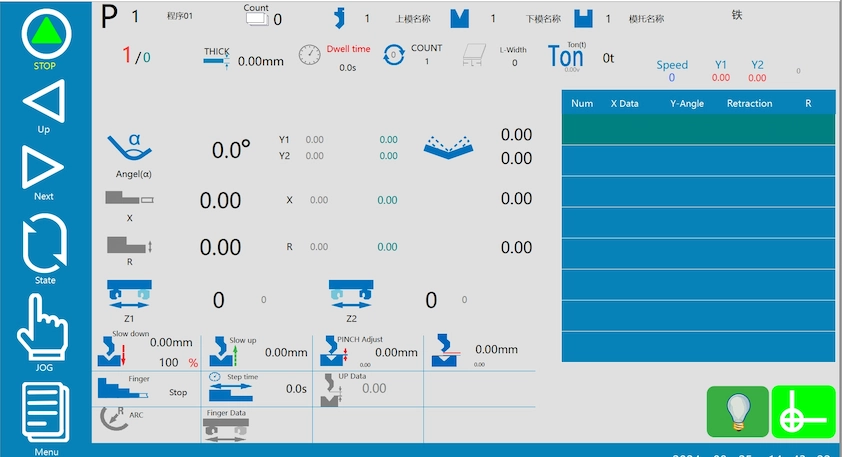The height and width of the screenshot is (457, 842).
Task: Click the THICK plate thickness icon
Action: [x=217, y=62]
